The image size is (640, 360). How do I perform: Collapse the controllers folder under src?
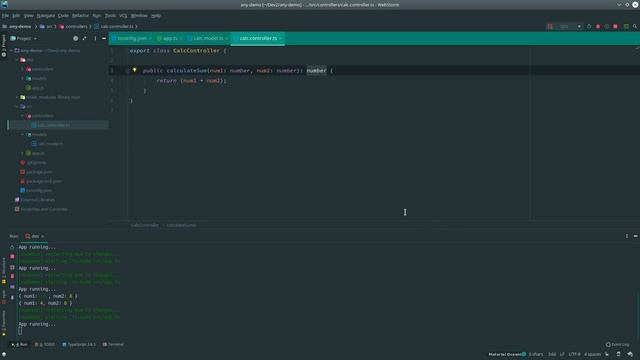(22, 116)
